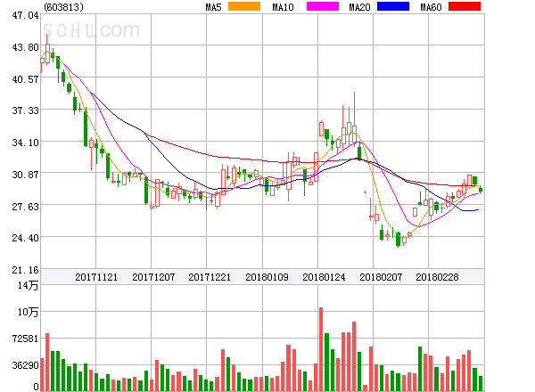Click the 10万 volume axis label
This screenshot has height=392, width=535.
tap(28, 312)
